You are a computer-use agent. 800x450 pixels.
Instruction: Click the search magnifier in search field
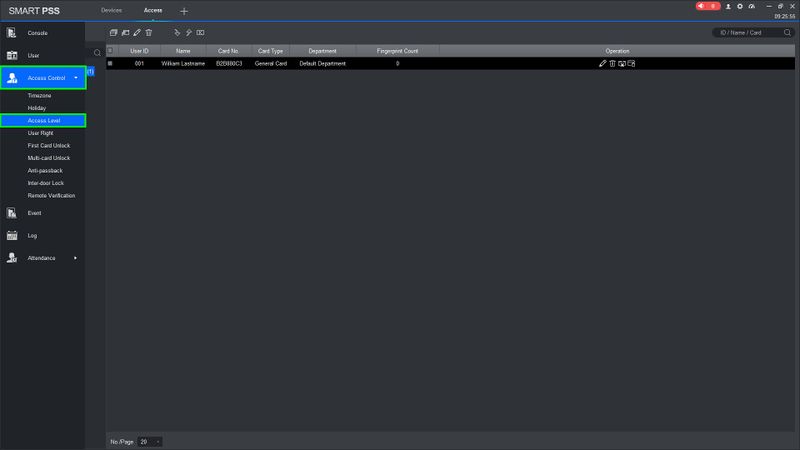(x=787, y=33)
